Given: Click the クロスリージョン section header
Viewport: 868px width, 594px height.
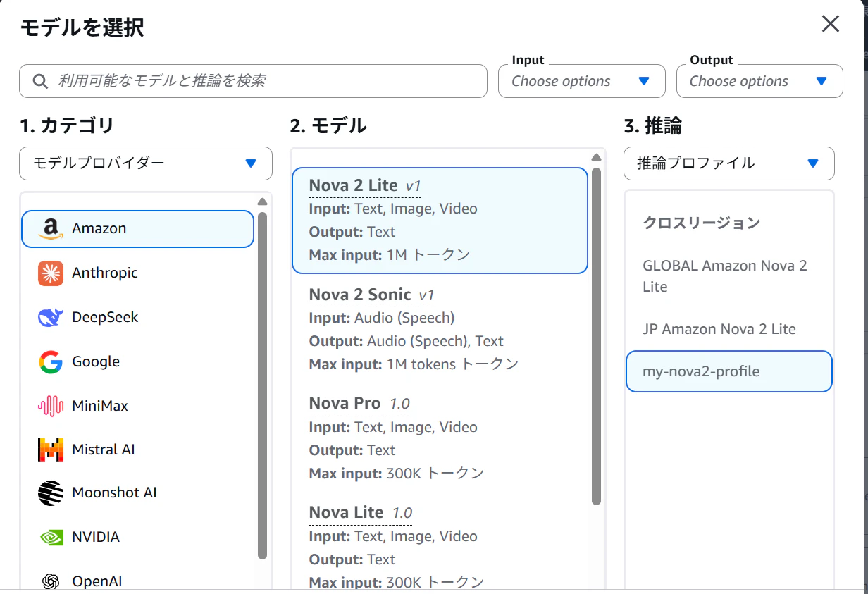Looking at the screenshot, I should (702, 223).
